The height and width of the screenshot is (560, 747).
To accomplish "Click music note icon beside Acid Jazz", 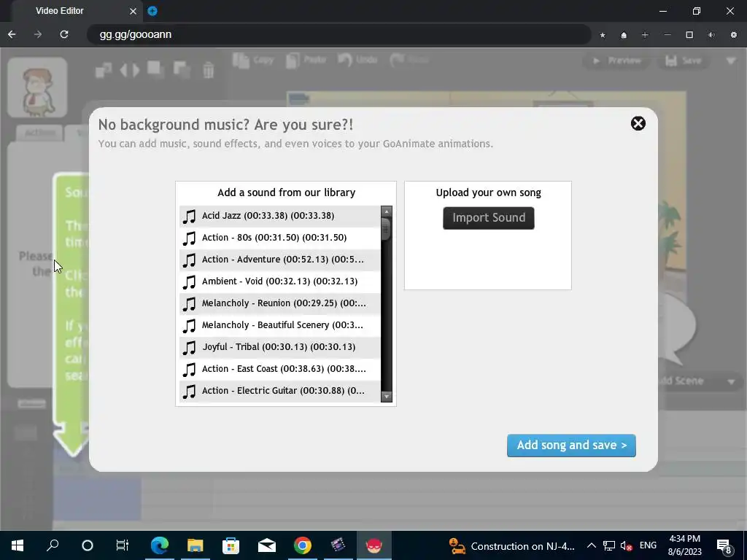I will (x=189, y=216).
